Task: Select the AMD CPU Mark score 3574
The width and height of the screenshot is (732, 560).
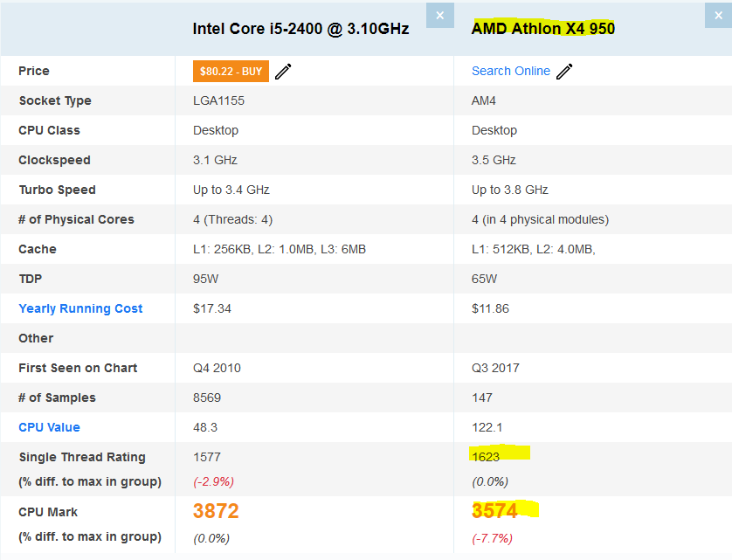Action: coord(495,510)
